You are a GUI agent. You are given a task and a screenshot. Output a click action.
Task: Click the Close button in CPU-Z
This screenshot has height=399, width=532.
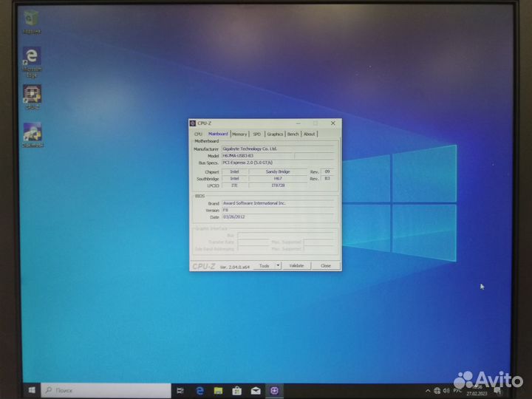click(325, 266)
